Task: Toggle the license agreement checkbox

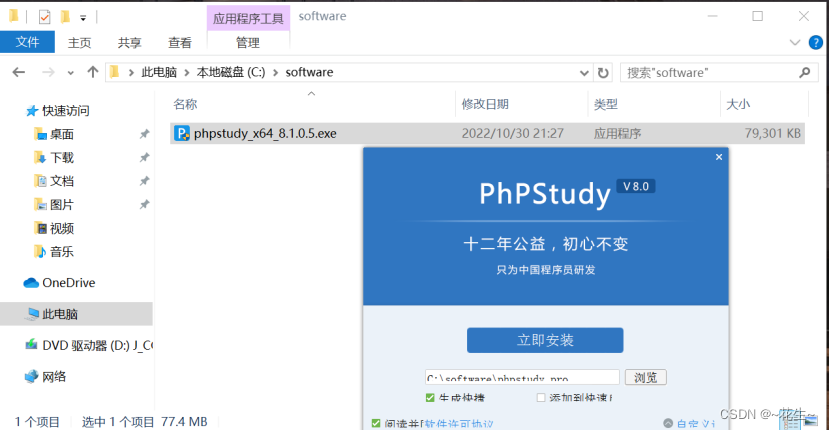Action: click(x=376, y=423)
